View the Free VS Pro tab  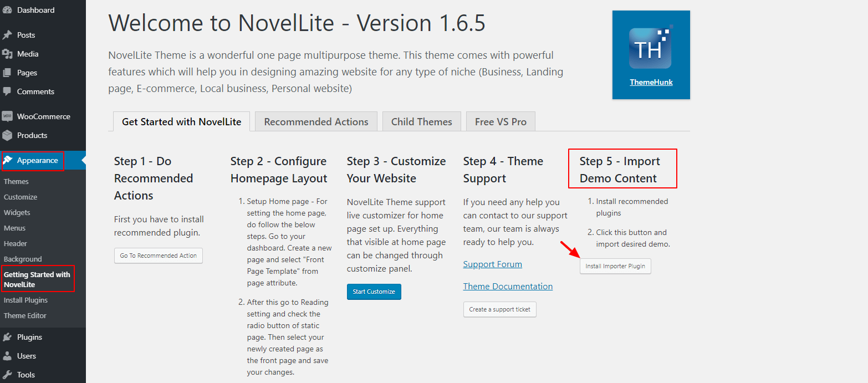pyautogui.click(x=501, y=121)
